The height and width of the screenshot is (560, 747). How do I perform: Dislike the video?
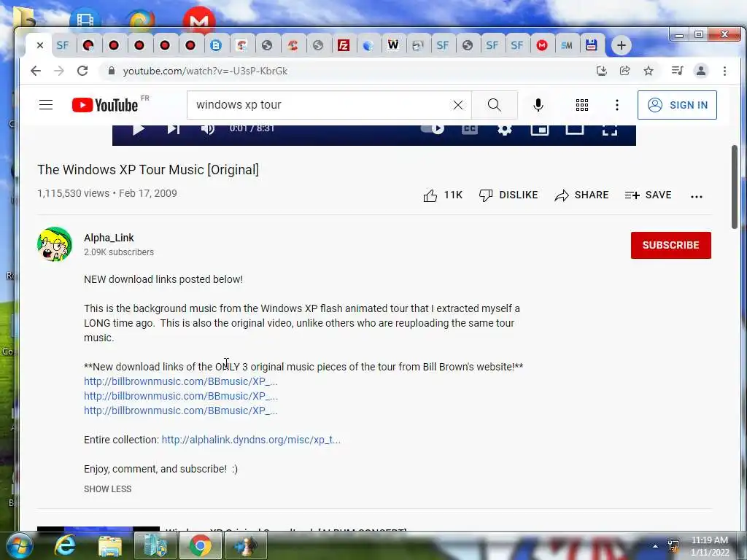click(x=508, y=195)
